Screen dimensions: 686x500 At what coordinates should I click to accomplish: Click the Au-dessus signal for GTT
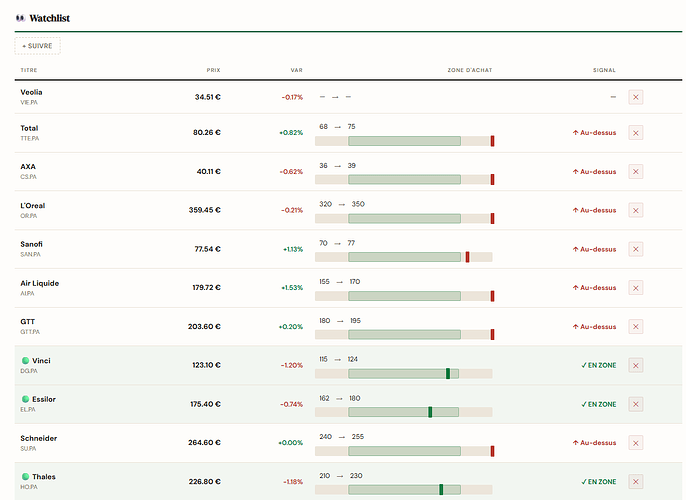pos(594,326)
